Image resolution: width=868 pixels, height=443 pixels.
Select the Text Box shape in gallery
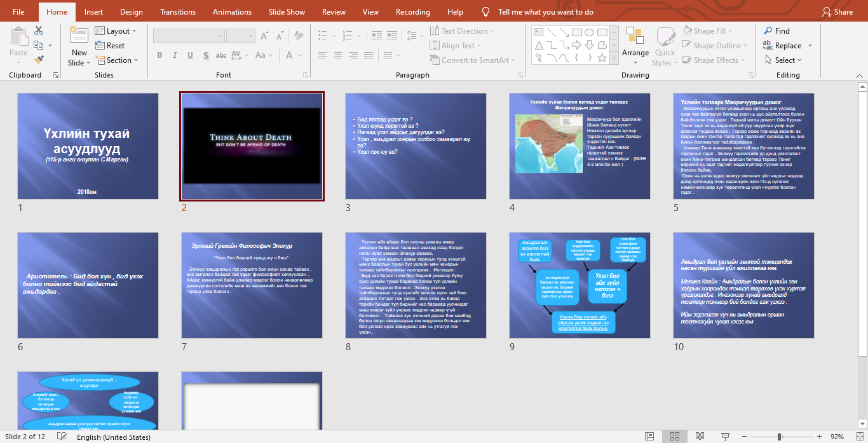(538, 32)
